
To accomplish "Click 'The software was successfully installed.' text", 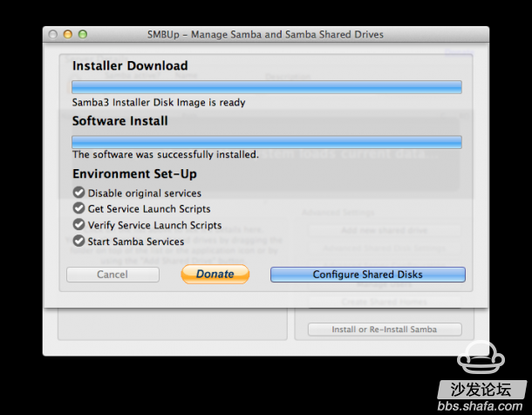I will click(166, 154).
